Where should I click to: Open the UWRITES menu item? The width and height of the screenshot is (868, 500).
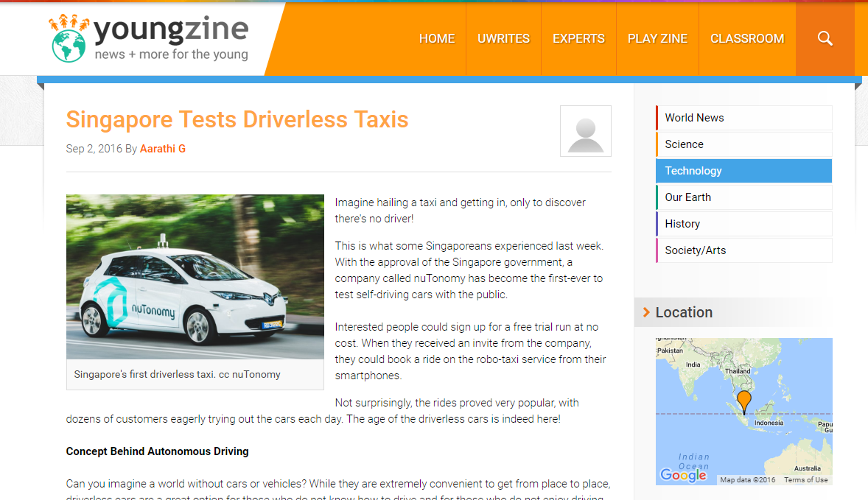pos(504,39)
